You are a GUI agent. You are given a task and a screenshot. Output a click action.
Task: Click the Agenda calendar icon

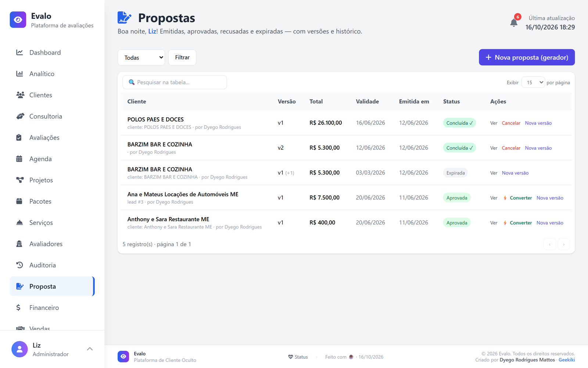pyautogui.click(x=19, y=159)
